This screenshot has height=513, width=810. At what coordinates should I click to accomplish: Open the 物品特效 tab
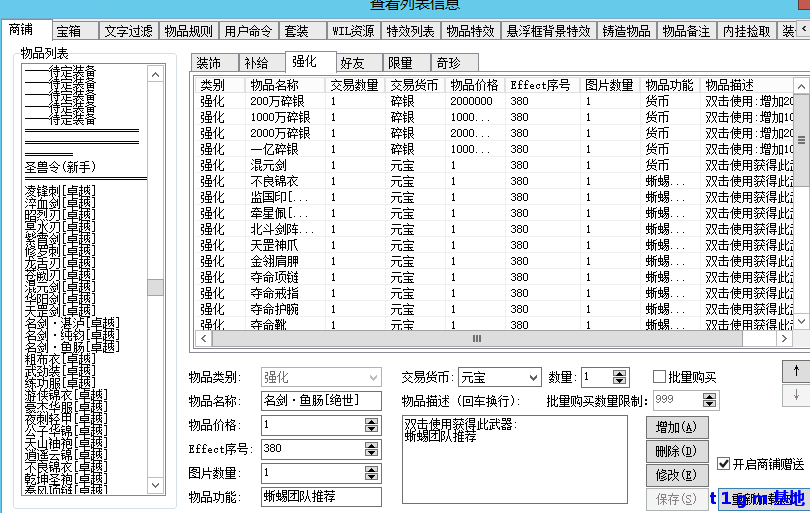click(x=469, y=31)
